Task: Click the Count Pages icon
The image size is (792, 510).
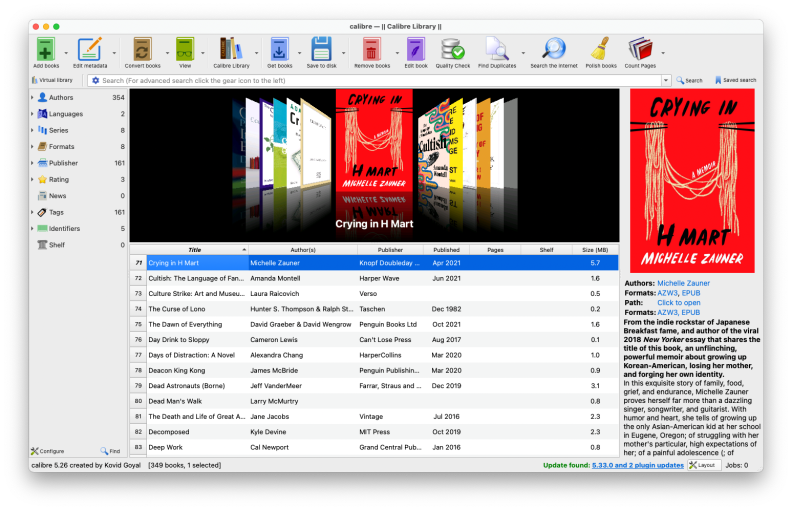Action: (x=640, y=49)
